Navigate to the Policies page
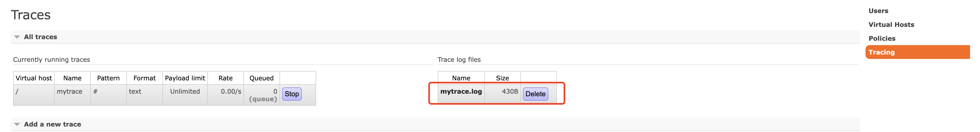Screen dimensions: 980x132 tap(881, 38)
